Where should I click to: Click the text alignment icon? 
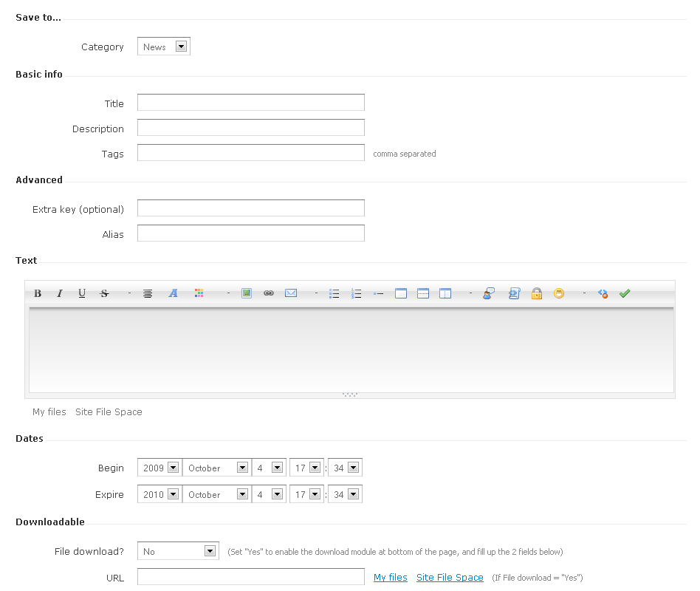point(148,293)
